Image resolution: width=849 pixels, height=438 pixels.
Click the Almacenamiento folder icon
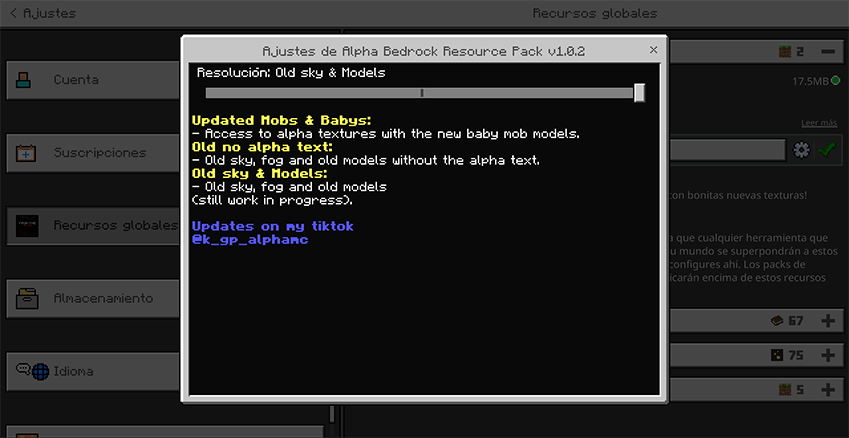(x=27, y=299)
